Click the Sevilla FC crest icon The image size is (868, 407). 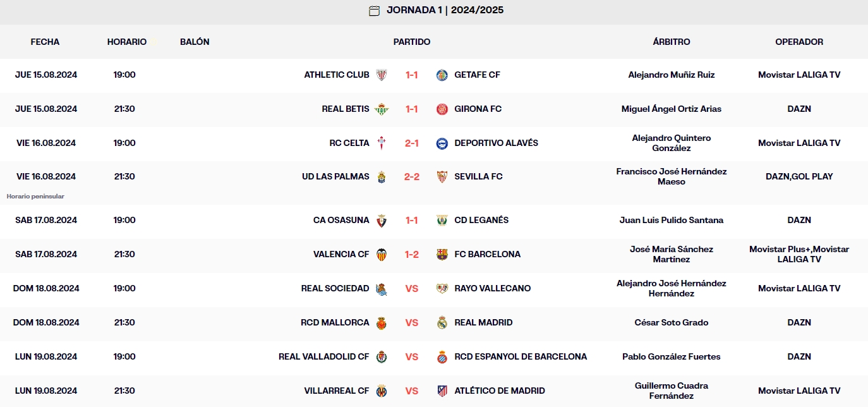(442, 176)
